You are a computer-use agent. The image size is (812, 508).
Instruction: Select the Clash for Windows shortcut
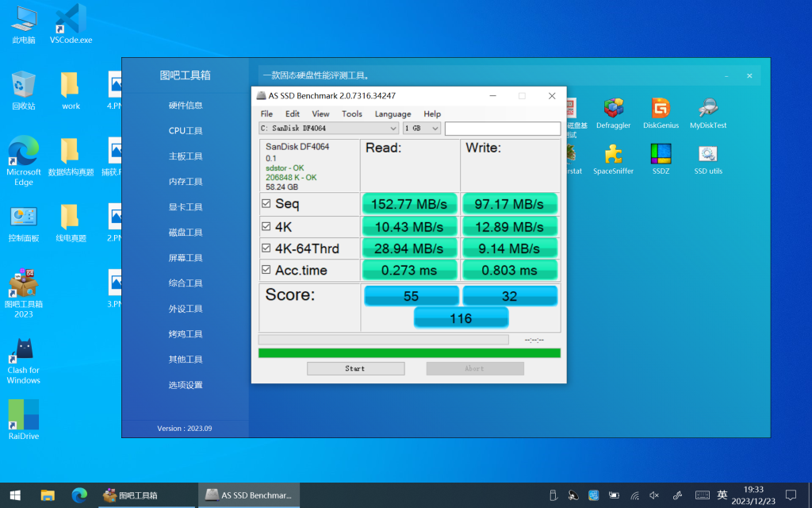tap(24, 361)
